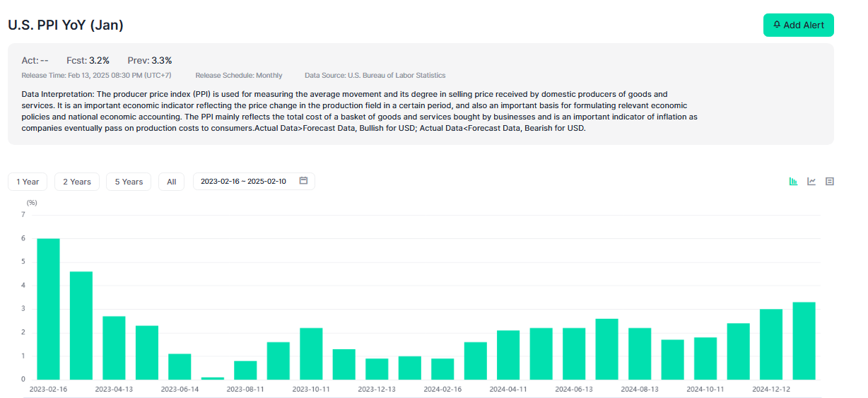
Task: Open the calendar icon in date range
Action: (303, 181)
